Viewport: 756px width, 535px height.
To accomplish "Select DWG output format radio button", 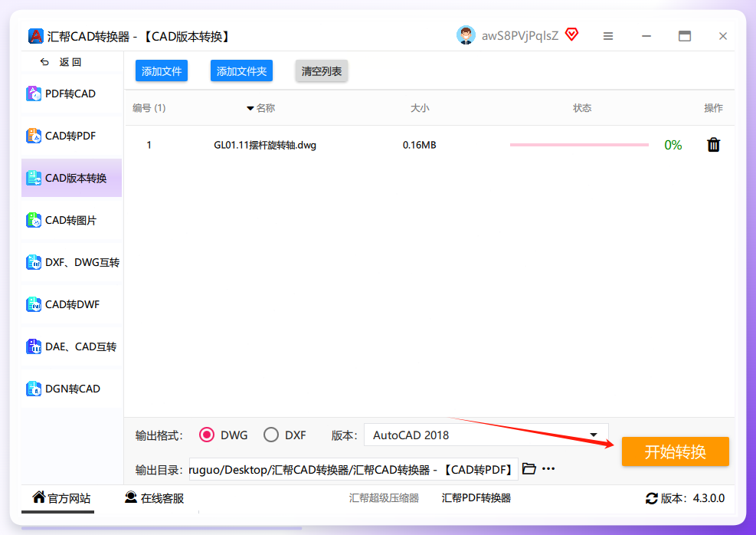I will (x=207, y=435).
